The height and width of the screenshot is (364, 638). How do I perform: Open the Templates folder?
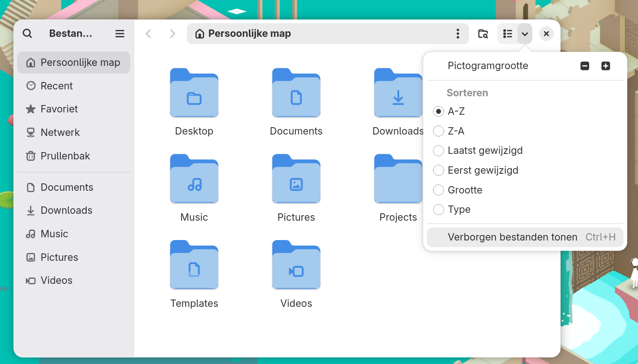(x=194, y=266)
